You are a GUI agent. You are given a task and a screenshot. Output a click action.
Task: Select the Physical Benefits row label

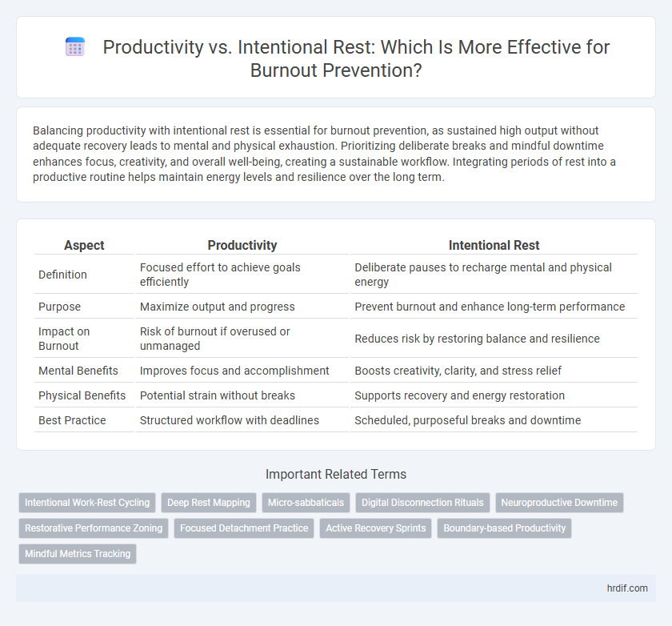tap(82, 395)
